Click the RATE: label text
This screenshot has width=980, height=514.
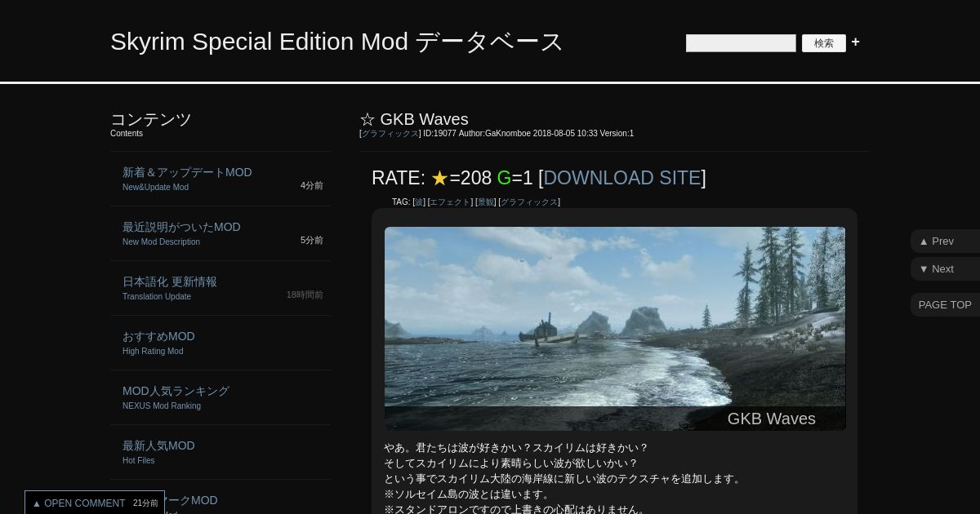[x=399, y=178]
